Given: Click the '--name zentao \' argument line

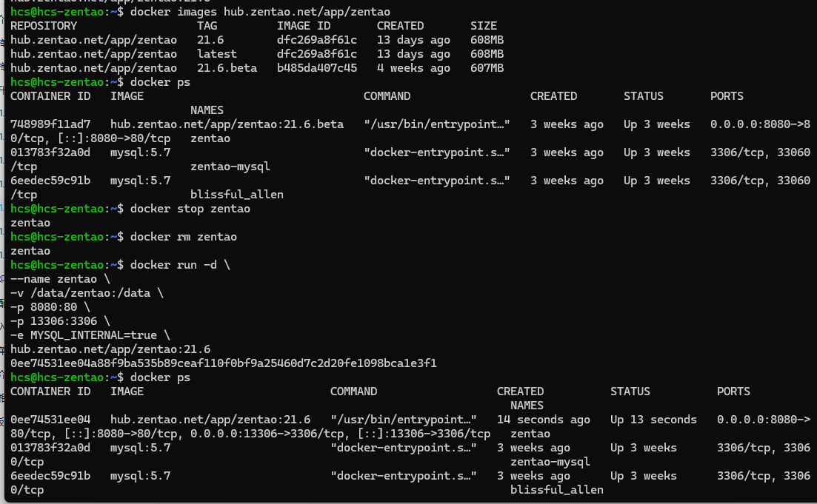Looking at the screenshot, I should click(x=61, y=279).
